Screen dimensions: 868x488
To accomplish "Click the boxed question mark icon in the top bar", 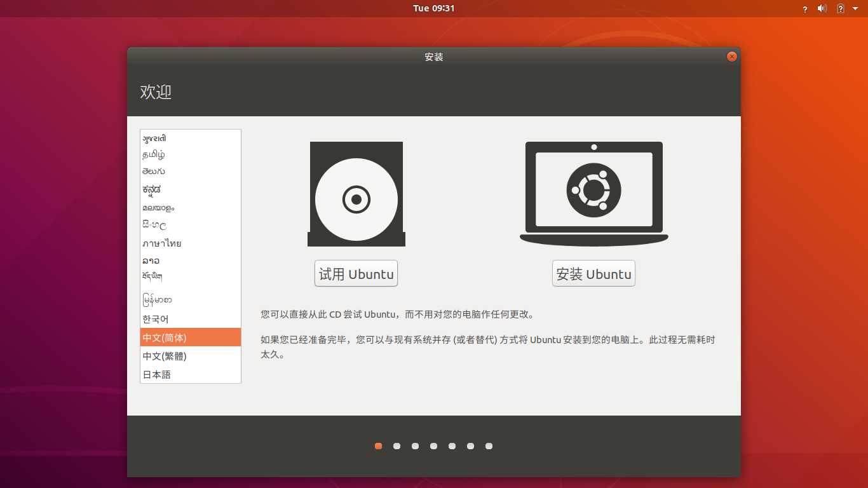I will (840, 8).
